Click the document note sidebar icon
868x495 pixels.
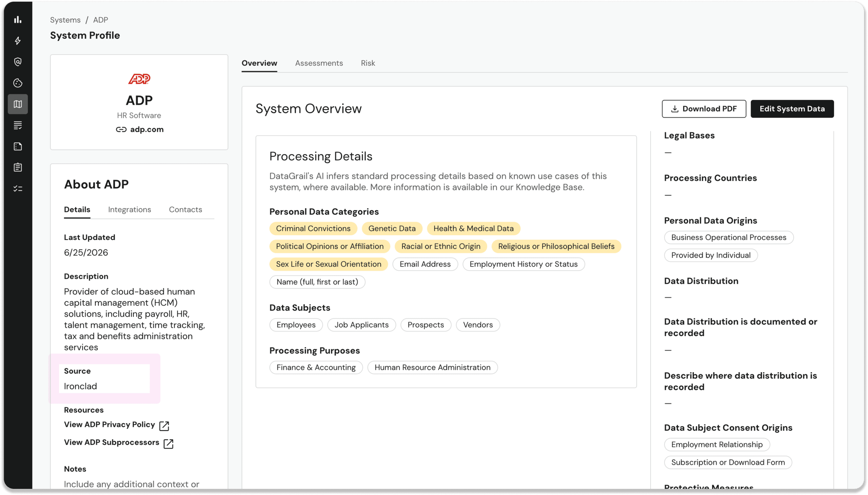tap(18, 146)
